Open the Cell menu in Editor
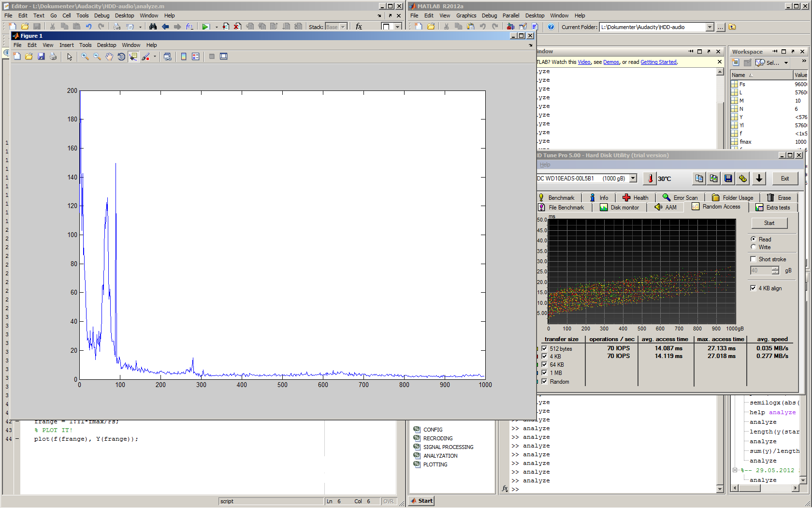Viewport: 812px width, 508px height. click(67, 15)
